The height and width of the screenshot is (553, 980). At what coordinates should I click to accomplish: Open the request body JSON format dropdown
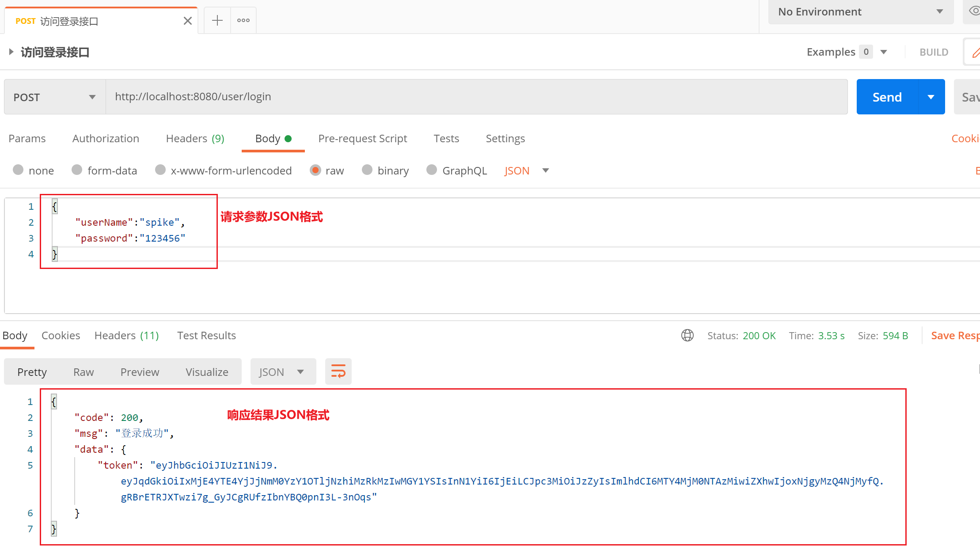tap(526, 170)
